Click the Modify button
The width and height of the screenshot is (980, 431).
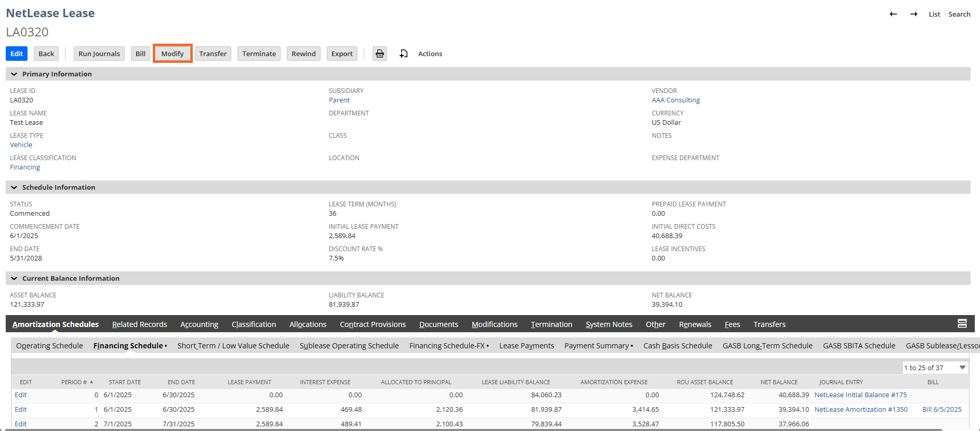click(x=173, y=54)
